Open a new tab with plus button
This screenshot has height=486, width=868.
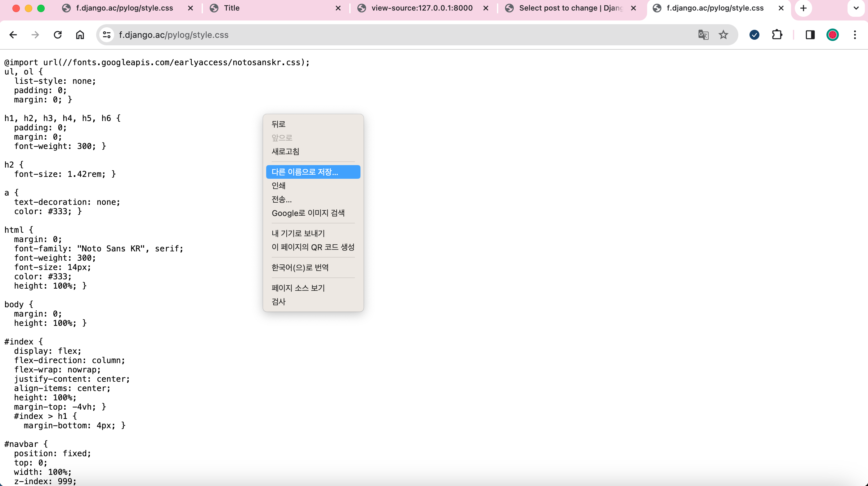(804, 8)
